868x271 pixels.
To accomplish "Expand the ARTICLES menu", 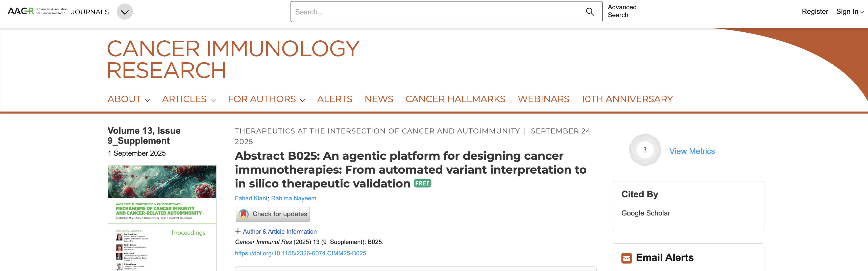I will pyautogui.click(x=188, y=99).
